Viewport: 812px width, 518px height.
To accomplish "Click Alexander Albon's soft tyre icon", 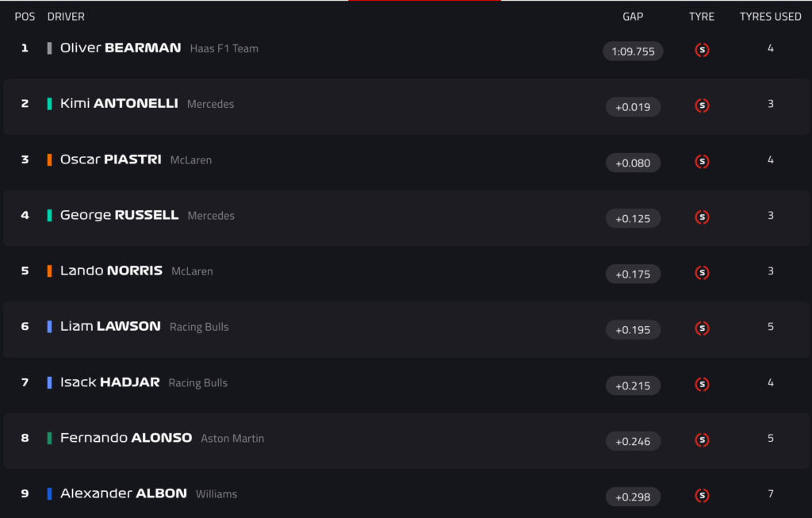I will (x=702, y=496).
